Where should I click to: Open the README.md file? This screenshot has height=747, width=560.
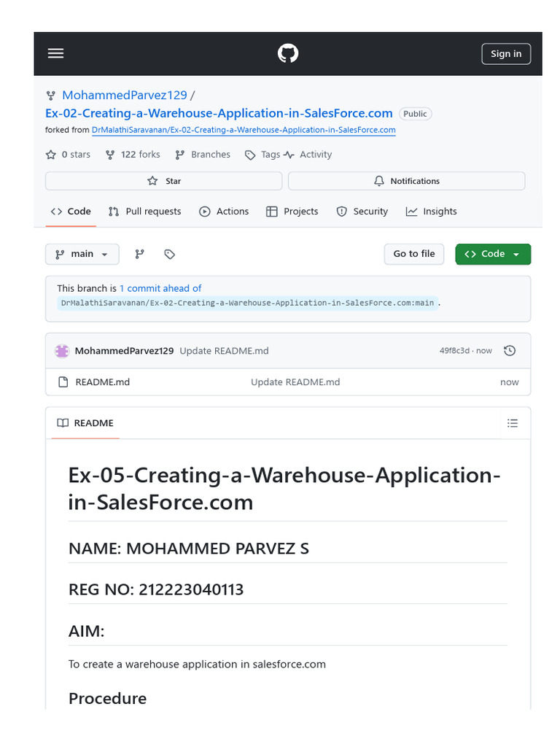(x=102, y=382)
